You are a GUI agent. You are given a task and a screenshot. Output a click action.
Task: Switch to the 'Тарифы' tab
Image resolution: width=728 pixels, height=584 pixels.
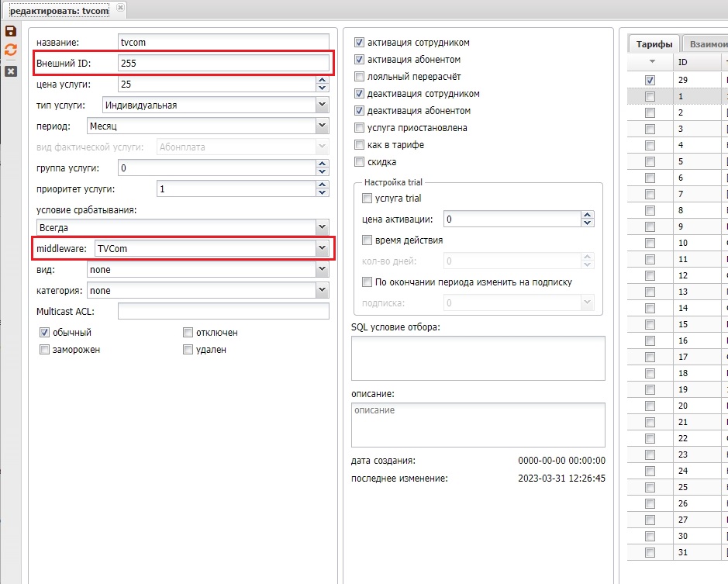(654, 44)
